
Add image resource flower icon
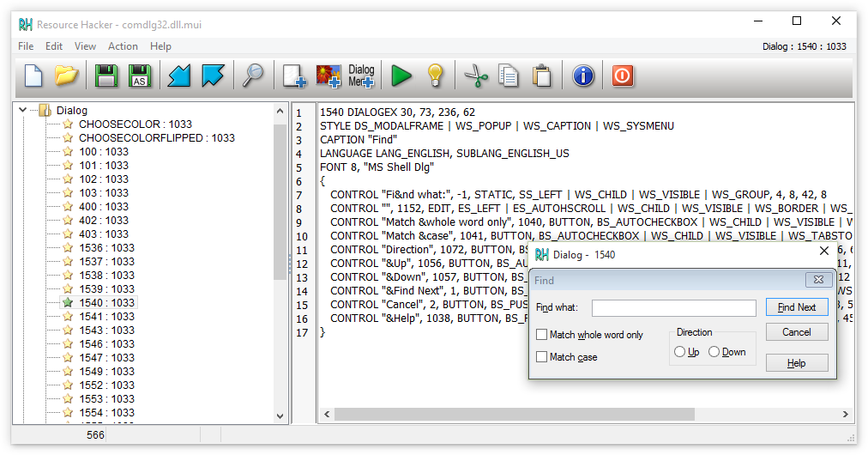tap(329, 76)
